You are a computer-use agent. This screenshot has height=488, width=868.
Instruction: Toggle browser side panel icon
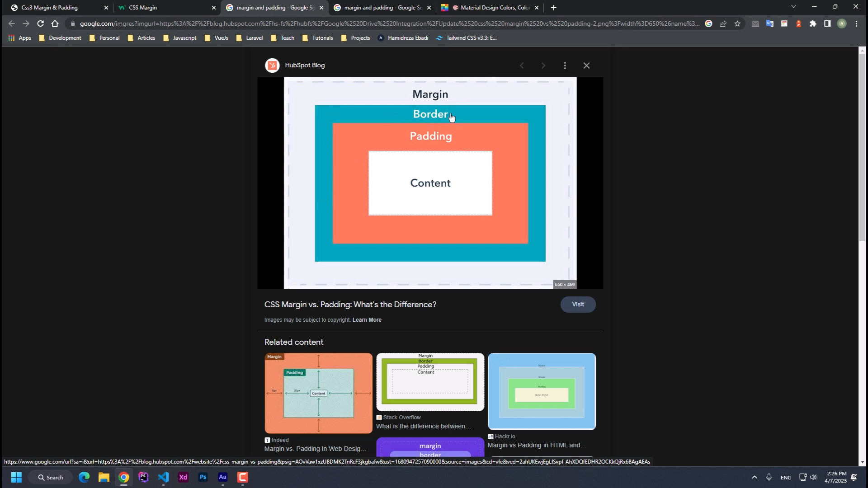tap(827, 23)
